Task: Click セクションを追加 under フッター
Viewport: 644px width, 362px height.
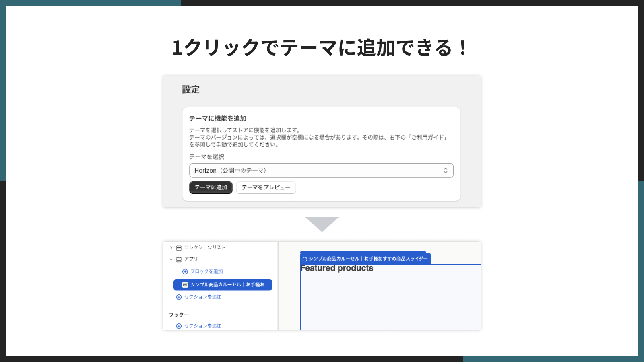Action: [203, 326]
